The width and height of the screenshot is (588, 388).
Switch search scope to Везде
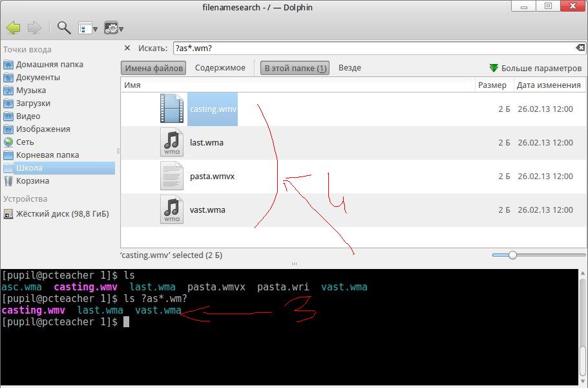click(x=350, y=68)
